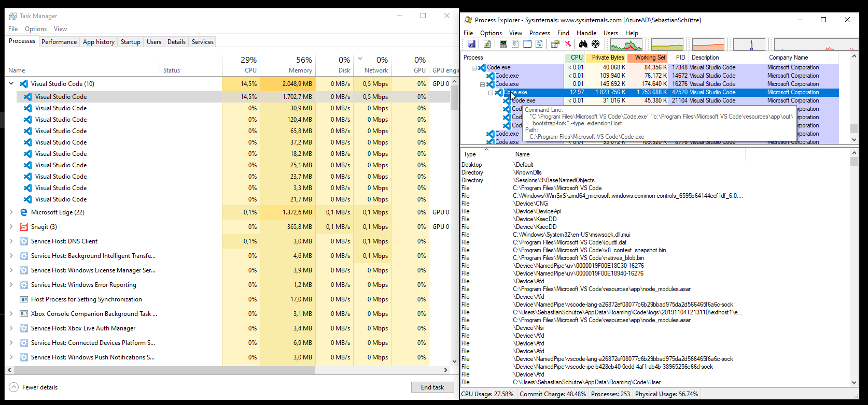
Task: Click the Task Manager vertical scrollbar thumb
Action: coord(454,97)
